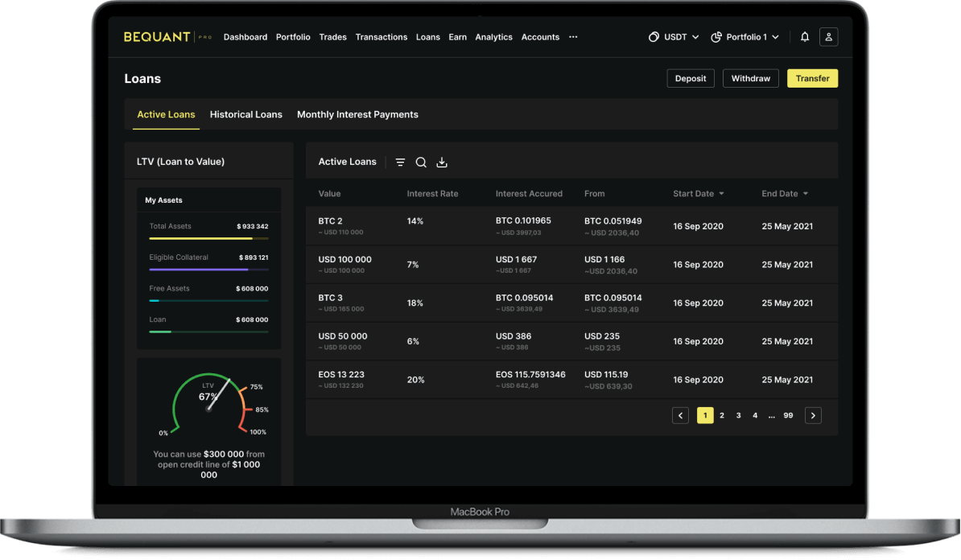Click the Deposit button
The image size is (961, 560).
[x=690, y=78]
